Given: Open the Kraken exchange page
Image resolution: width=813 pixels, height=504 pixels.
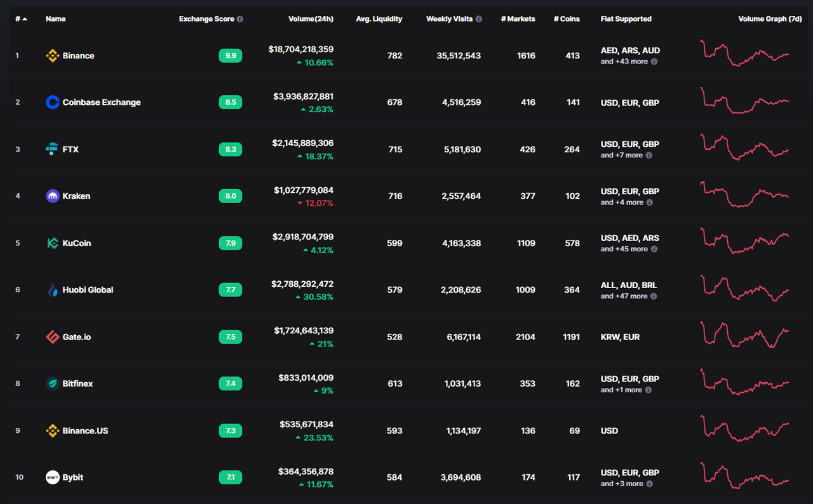Looking at the screenshot, I should pyautogui.click(x=76, y=196).
